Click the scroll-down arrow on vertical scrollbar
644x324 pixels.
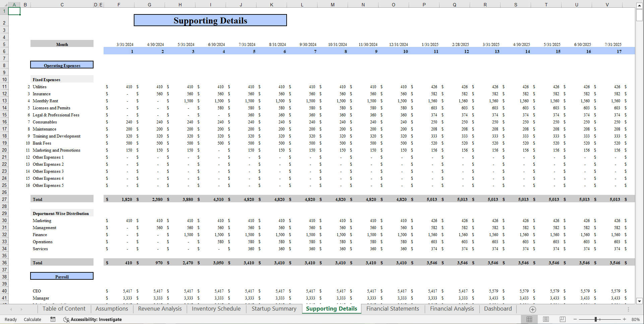point(639,301)
